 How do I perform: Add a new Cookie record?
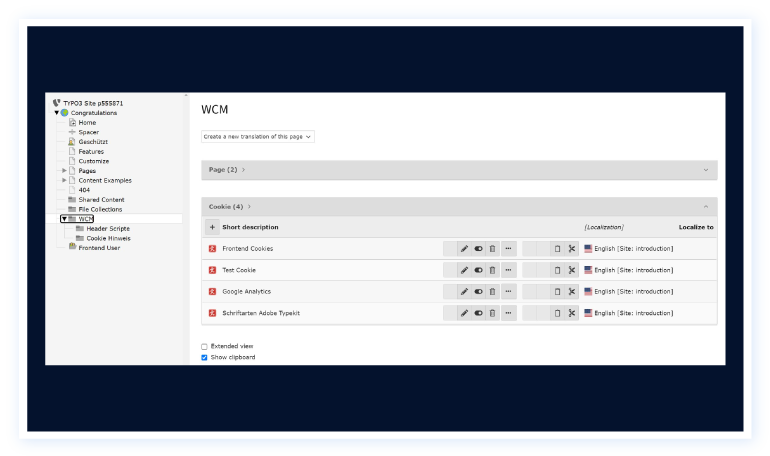[x=212, y=227]
